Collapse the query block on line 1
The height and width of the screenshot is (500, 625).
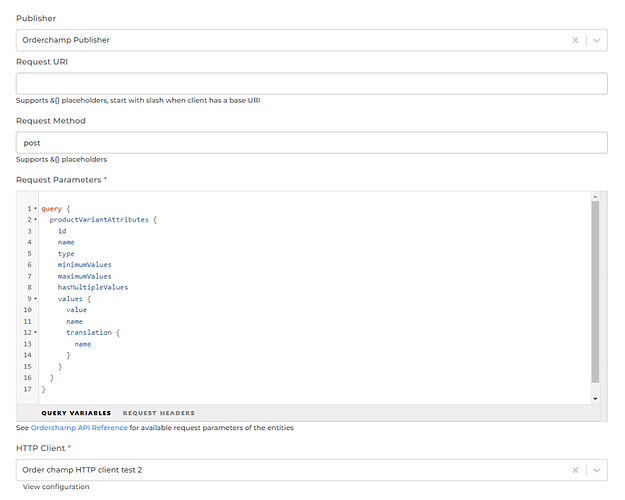click(35, 209)
